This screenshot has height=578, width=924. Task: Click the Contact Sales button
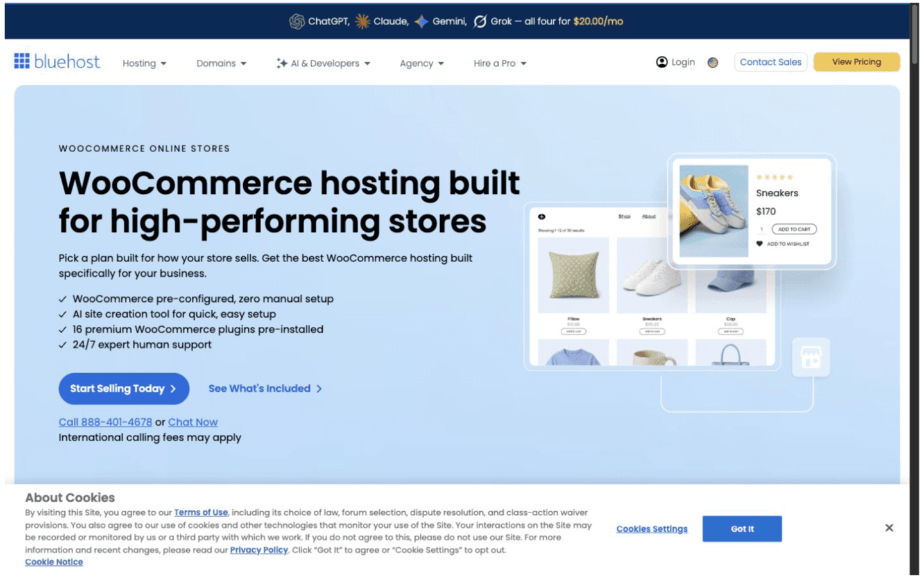click(x=770, y=62)
